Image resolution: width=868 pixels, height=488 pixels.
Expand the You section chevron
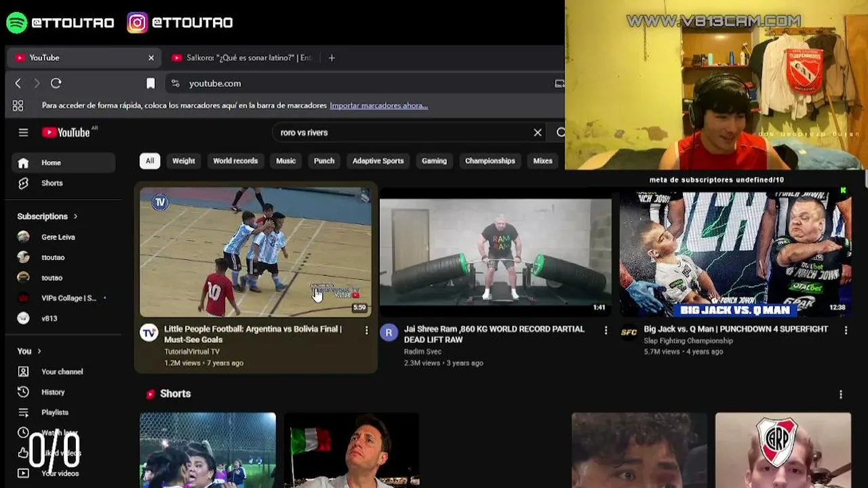pyautogui.click(x=39, y=351)
